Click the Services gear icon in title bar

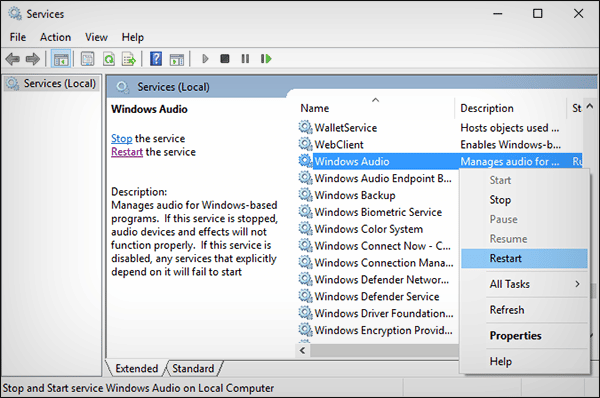pos(15,14)
